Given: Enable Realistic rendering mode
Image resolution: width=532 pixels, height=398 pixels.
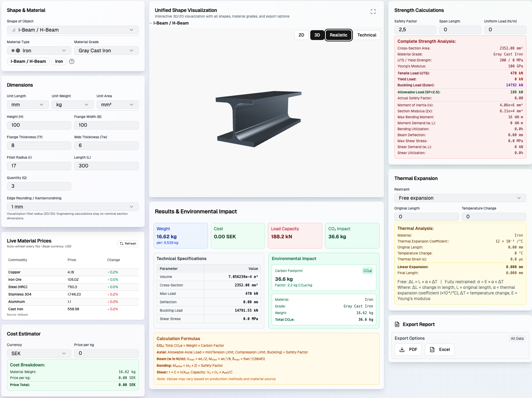Looking at the screenshot, I should [x=338, y=35].
